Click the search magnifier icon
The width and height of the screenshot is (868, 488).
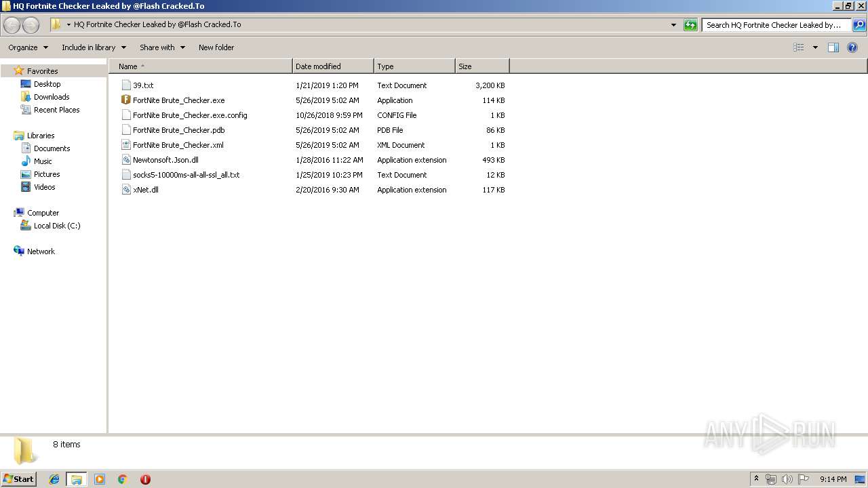pos(859,25)
